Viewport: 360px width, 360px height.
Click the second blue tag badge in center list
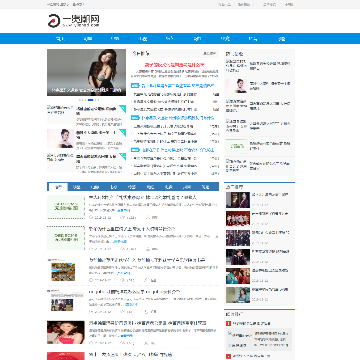(x=135, y=118)
